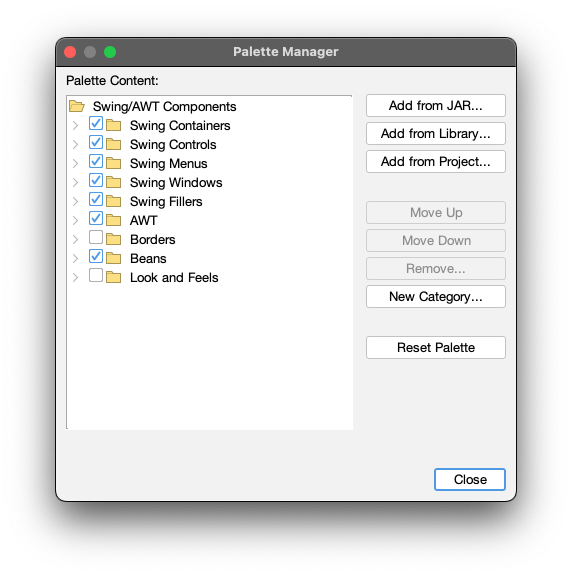Choose Add from Project... button
The width and height of the screenshot is (572, 575).
[x=436, y=162]
